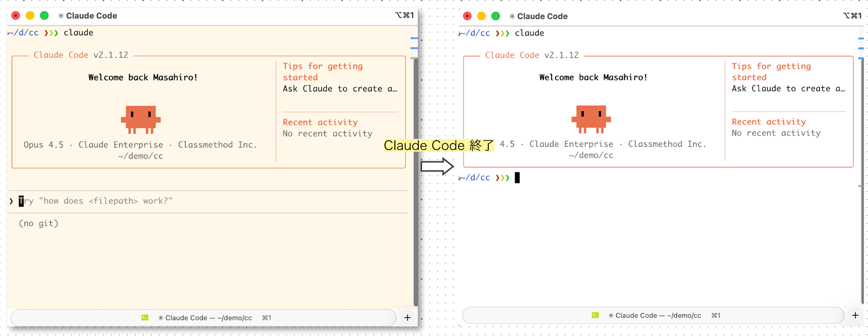The image size is (868, 336).
Task: Click 'Ask Claude to create a…' in right terminal
Action: pyautogui.click(x=788, y=89)
